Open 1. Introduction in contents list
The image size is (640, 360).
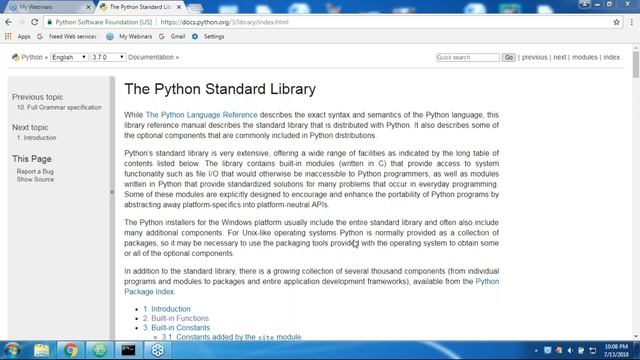point(167,309)
